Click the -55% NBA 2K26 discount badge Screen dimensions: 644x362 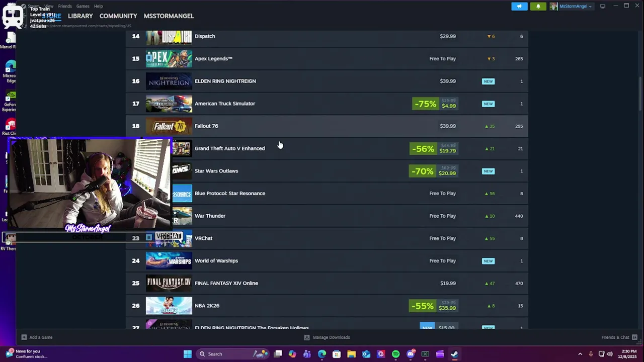(423, 306)
